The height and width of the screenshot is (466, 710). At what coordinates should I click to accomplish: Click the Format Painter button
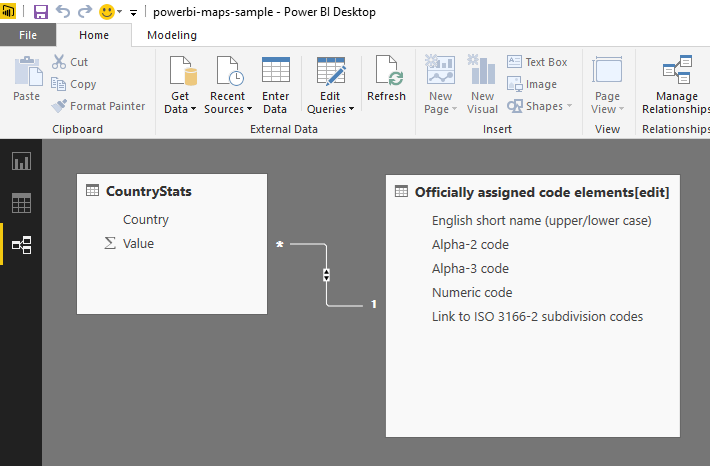click(x=98, y=106)
